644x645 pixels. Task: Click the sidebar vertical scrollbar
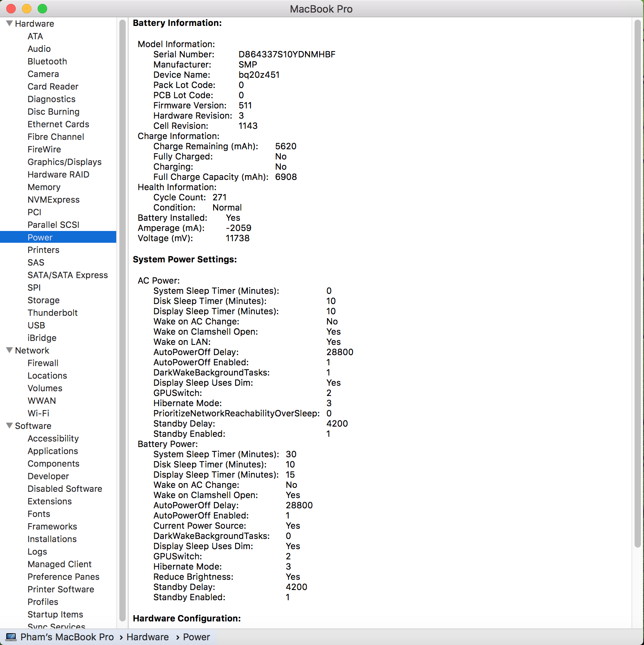coord(122,314)
